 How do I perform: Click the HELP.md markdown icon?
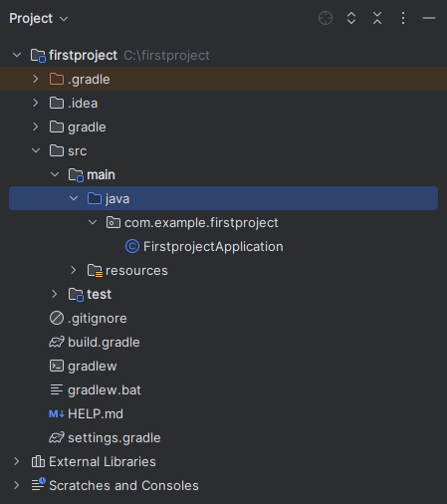click(x=57, y=414)
